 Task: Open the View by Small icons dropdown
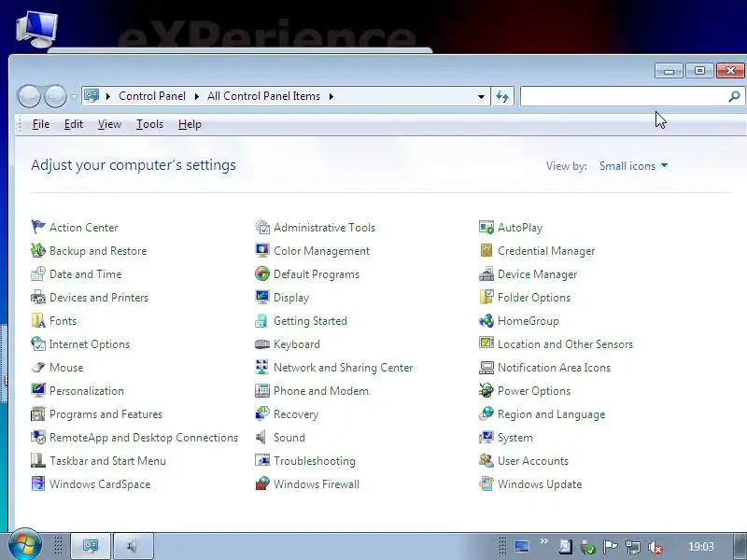(633, 166)
